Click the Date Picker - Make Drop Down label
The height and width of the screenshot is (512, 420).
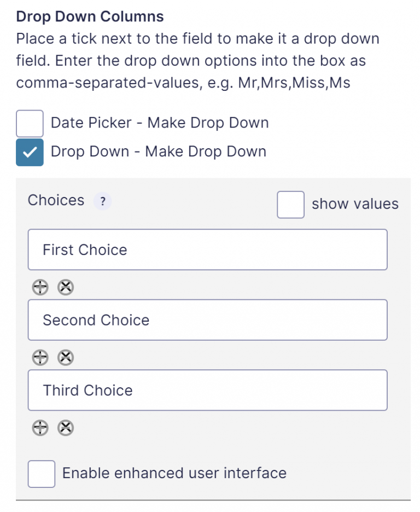[x=160, y=123]
